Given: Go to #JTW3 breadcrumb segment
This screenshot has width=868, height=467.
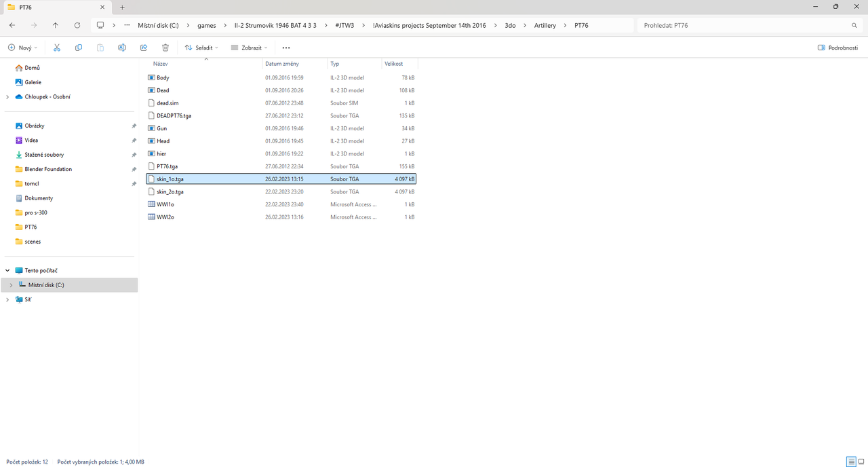Looking at the screenshot, I should [344, 25].
